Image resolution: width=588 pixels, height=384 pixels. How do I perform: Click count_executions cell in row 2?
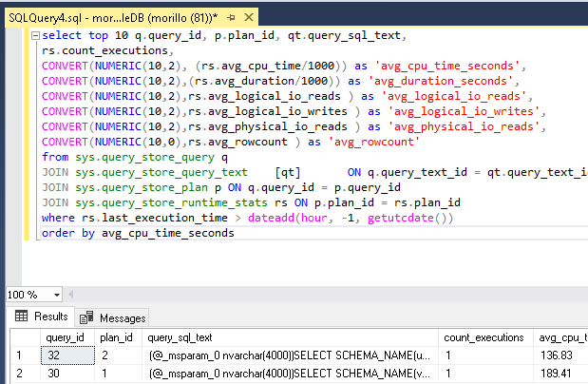(x=485, y=374)
